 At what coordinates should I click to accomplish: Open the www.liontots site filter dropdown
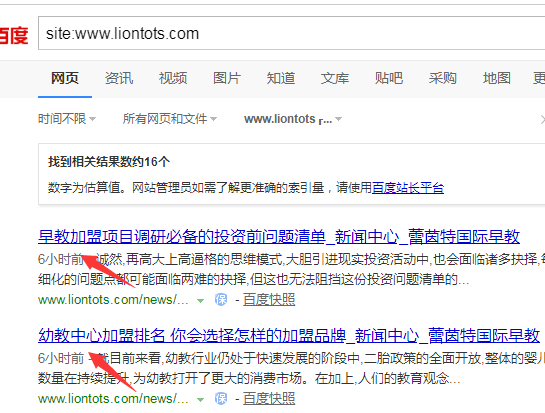(293, 119)
